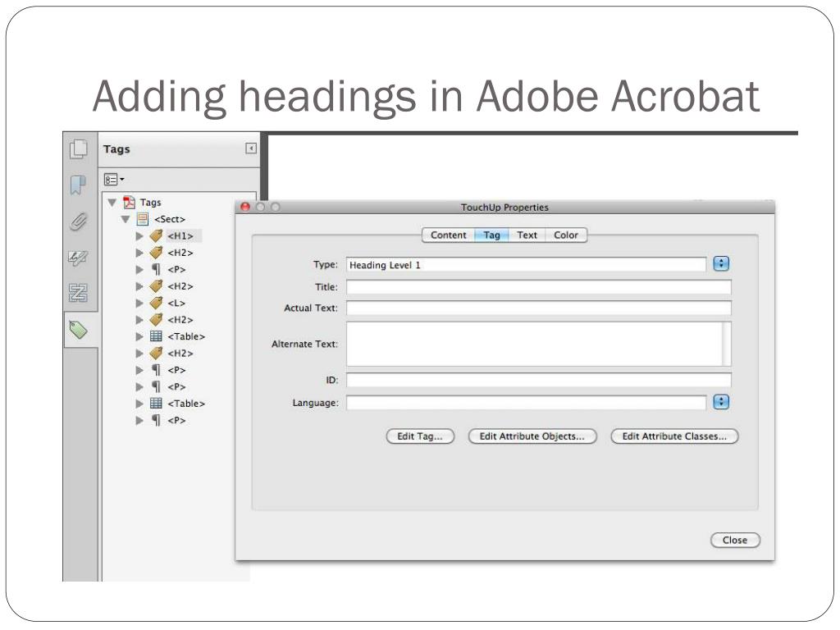The height and width of the screenshot is (630, 840).
Task: Open the Type dropdown arrows
Action: pyautogui.click(x=721, y=263)
